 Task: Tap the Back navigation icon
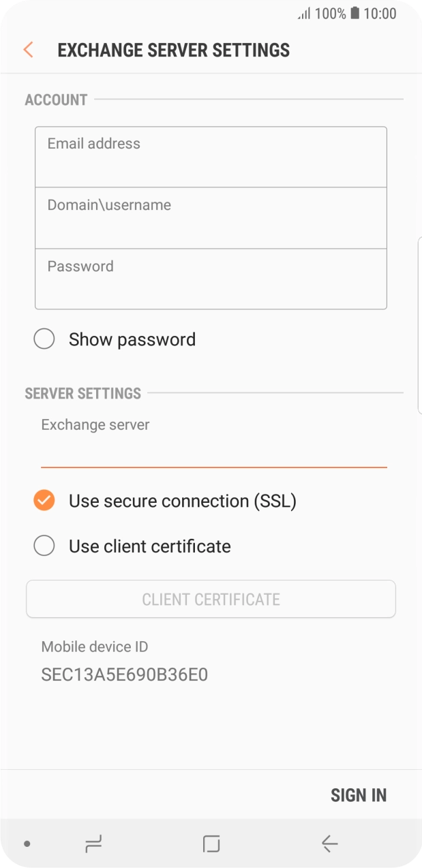point(329,843)
